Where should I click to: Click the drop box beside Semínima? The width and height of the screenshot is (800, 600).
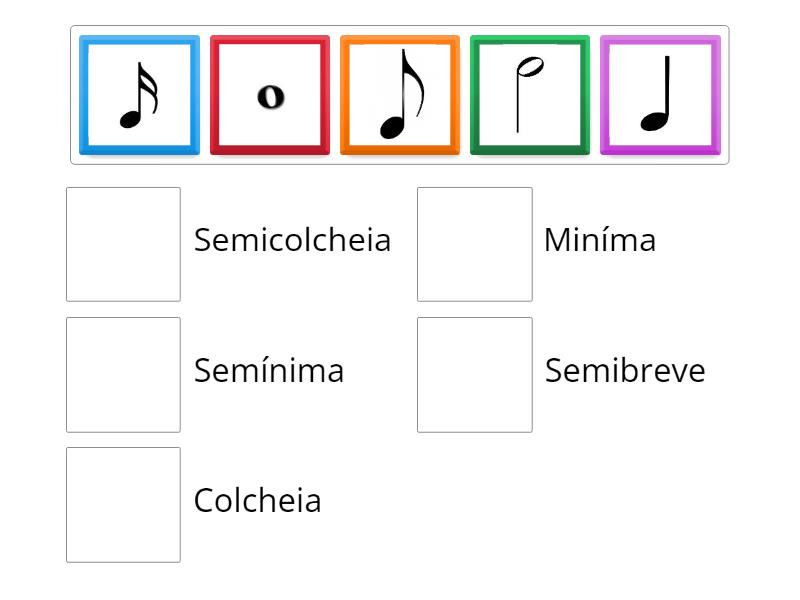(x=123, y=373)
